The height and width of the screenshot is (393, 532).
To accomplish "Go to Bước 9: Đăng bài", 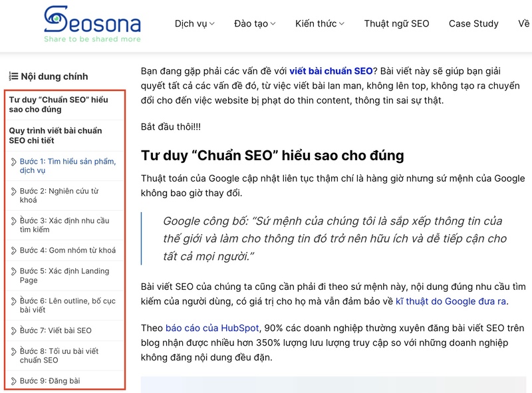I will 50,381.
